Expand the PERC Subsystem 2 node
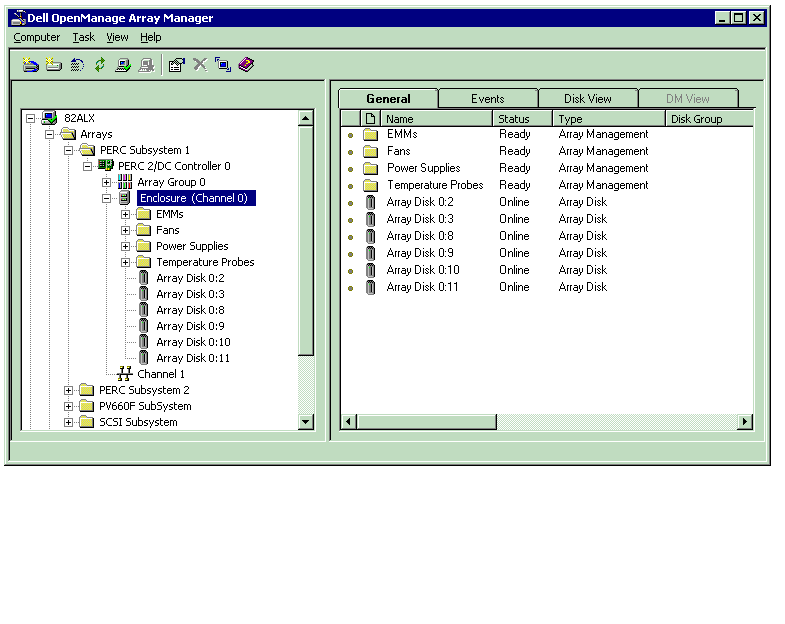The width and height of the screenshot is (785, 624). (x=69, y=390)
